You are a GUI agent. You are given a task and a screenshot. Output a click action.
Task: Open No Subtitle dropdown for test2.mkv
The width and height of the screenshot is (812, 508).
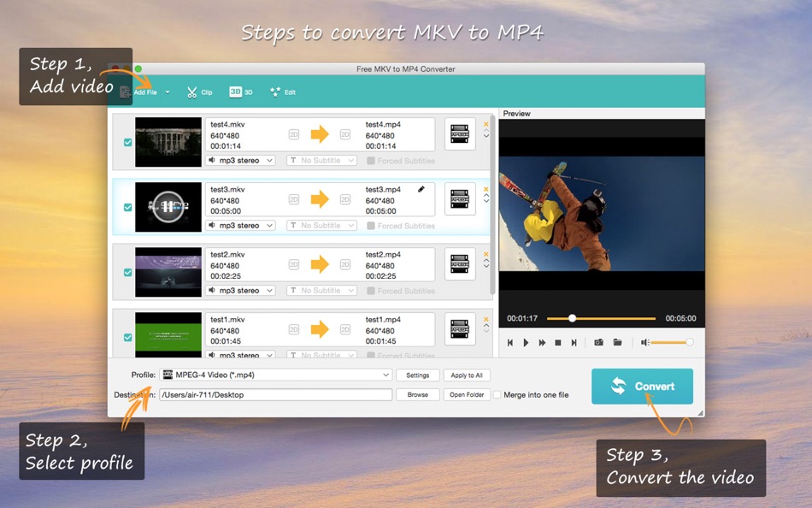coord(321,291)
